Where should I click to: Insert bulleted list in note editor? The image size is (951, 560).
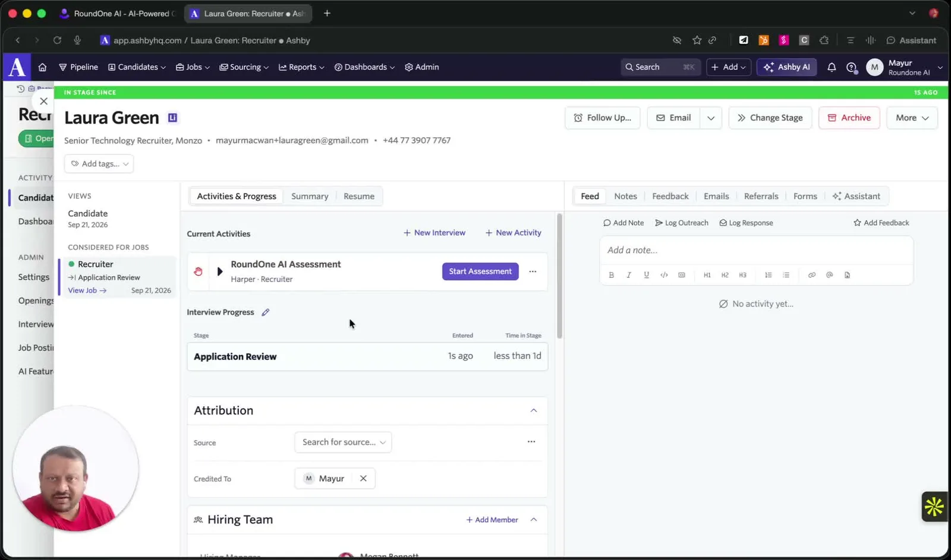(x=786, y=275)
